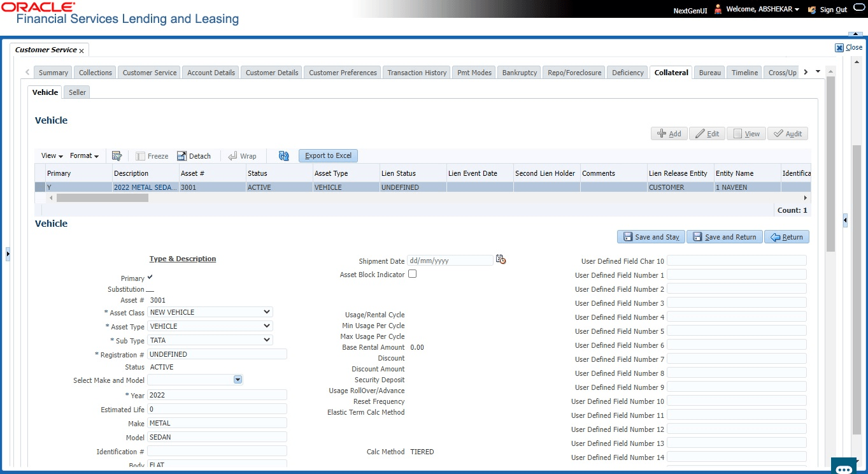
Task: Click the Estimated Life input field
Action: click(x=217, y=409)
